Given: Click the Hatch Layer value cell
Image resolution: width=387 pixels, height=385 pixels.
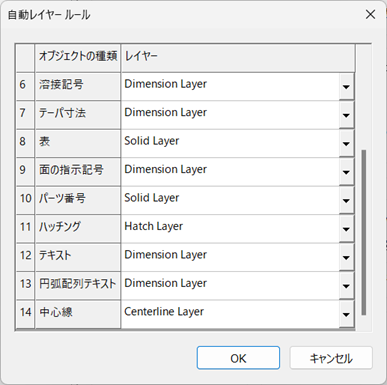Looking at the screenshot, I should click(230, 229).
